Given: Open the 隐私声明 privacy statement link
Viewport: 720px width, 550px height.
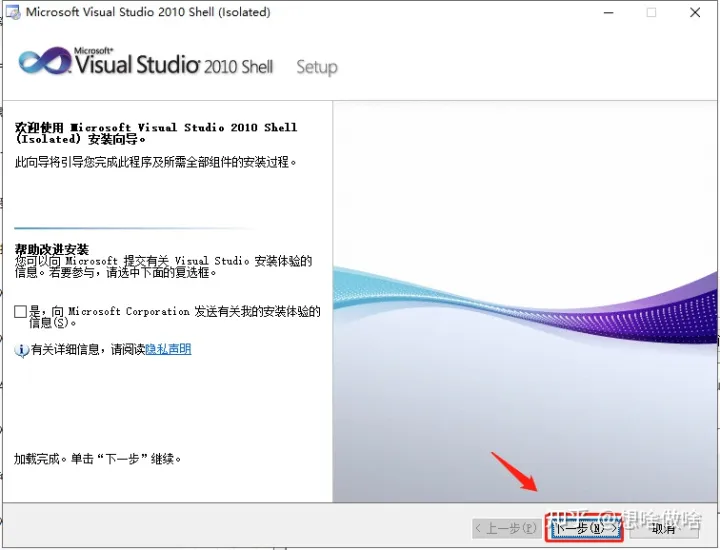Looking at the screenshot, I should (168, 349).
